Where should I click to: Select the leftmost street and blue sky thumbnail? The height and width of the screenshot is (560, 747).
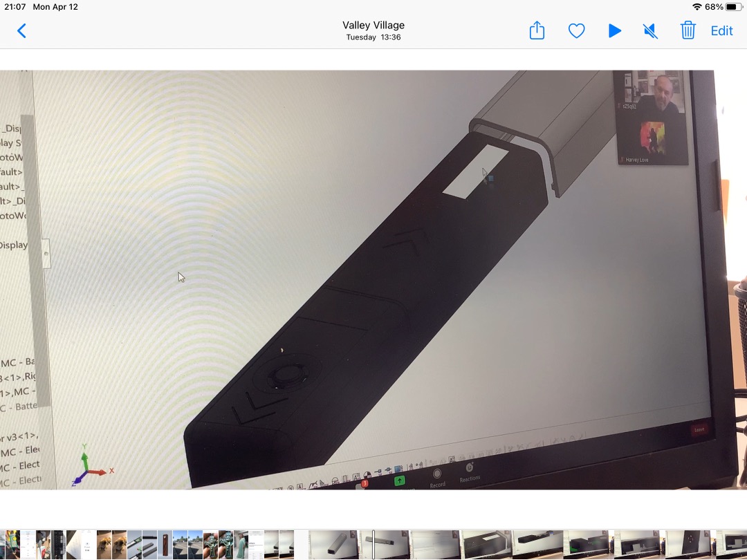click(x=180, y=545)
